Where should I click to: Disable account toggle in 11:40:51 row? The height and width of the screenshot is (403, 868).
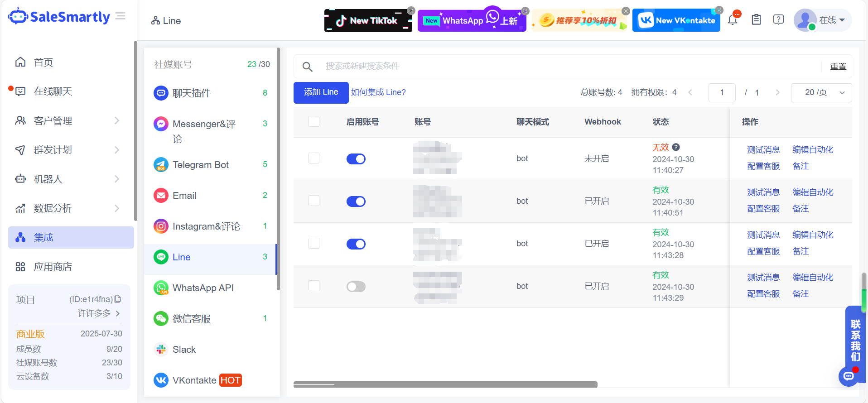coord(356,201)
